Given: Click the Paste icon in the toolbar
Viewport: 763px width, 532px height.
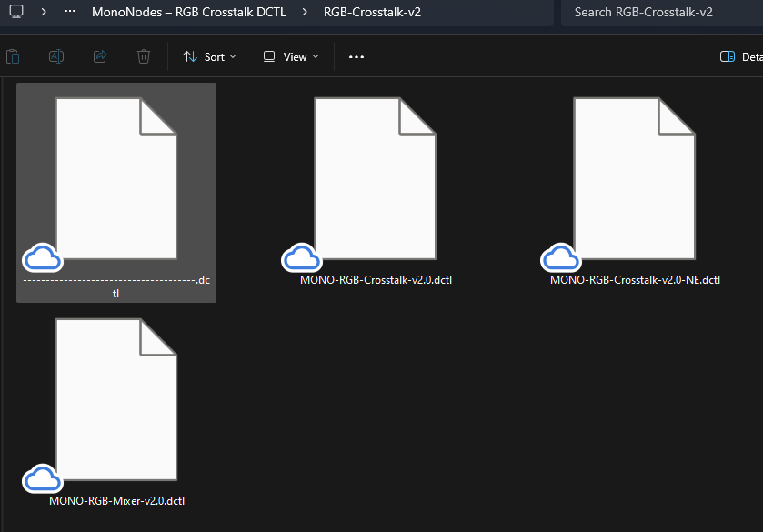Looking at the screenshot, I should (13, 56).
